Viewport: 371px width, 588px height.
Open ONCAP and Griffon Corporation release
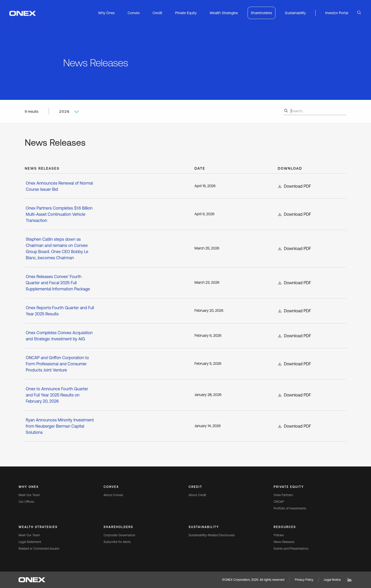(x=57, y=364)
